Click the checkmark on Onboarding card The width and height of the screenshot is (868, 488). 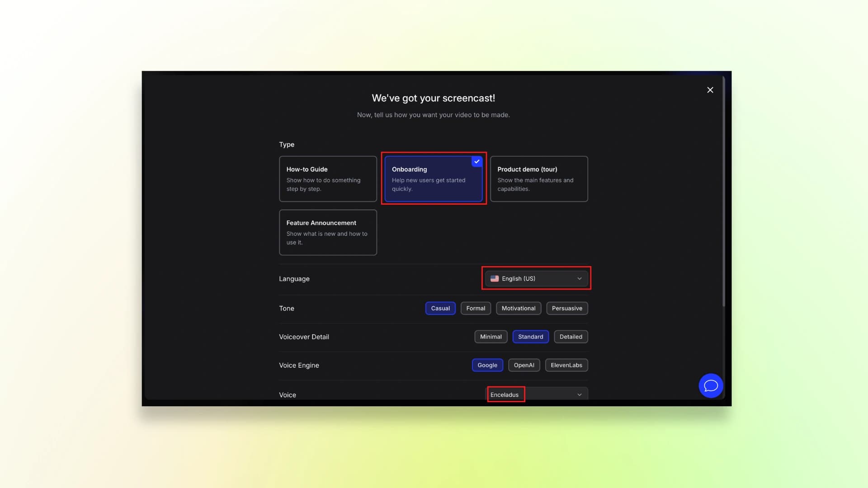coord(477,162)
